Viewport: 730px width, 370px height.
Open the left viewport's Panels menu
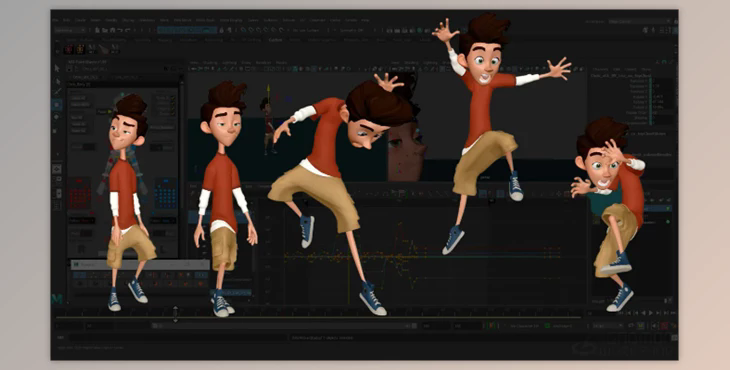pyautogui.click(x=281, y=63)
